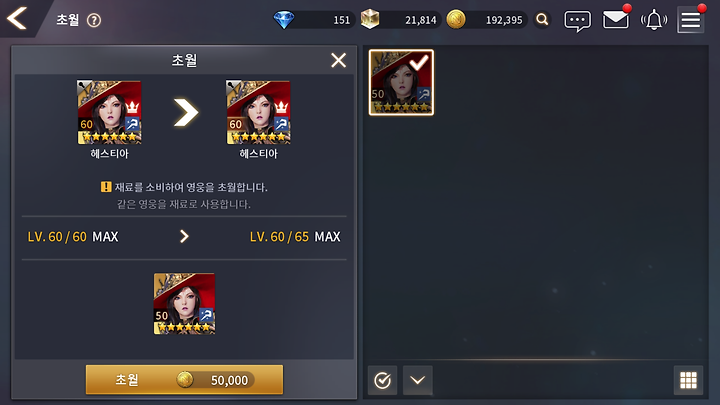Open the hamburger main menu

(x=691, y=21)
